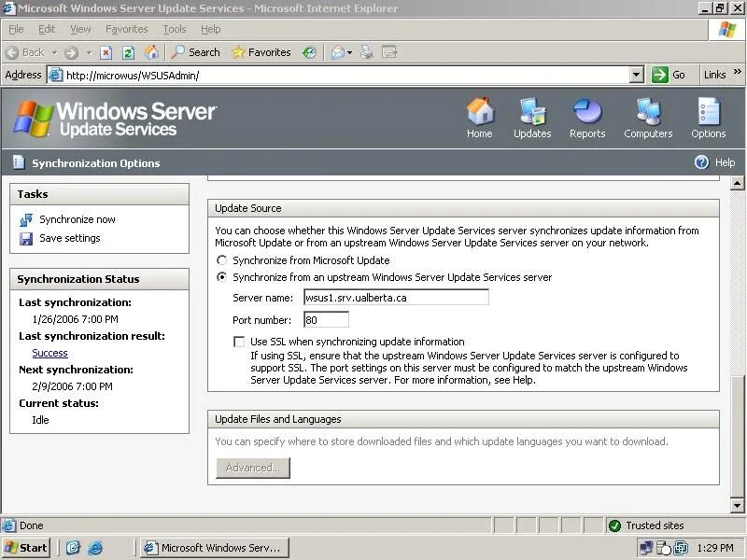
Task: Select Synchronize from Microsoft Update radio button
Action: pyautogui.click(x=221, y=260)
